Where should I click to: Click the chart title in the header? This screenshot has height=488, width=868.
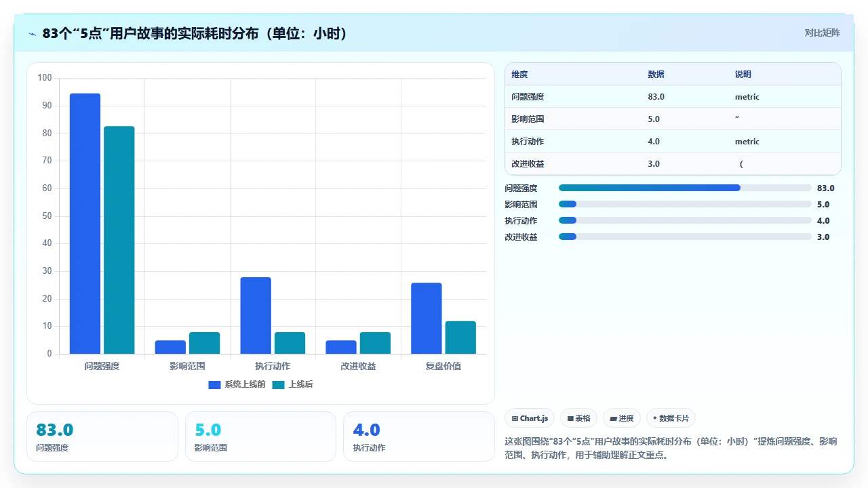[195, 33]
